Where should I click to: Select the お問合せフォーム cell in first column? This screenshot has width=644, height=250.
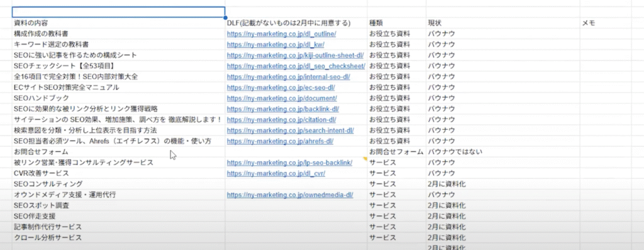(119, 152)
